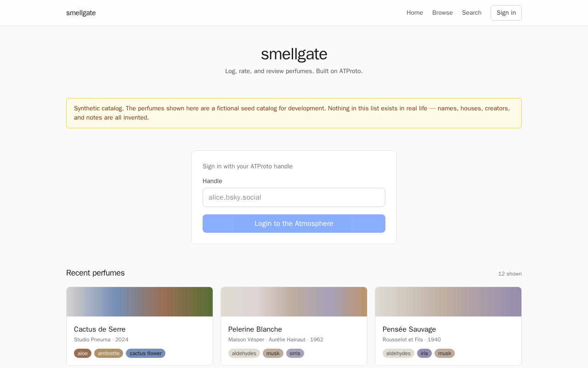Click the iris note tag
Viewport: 588px width, 368px height.
point(424,353)
